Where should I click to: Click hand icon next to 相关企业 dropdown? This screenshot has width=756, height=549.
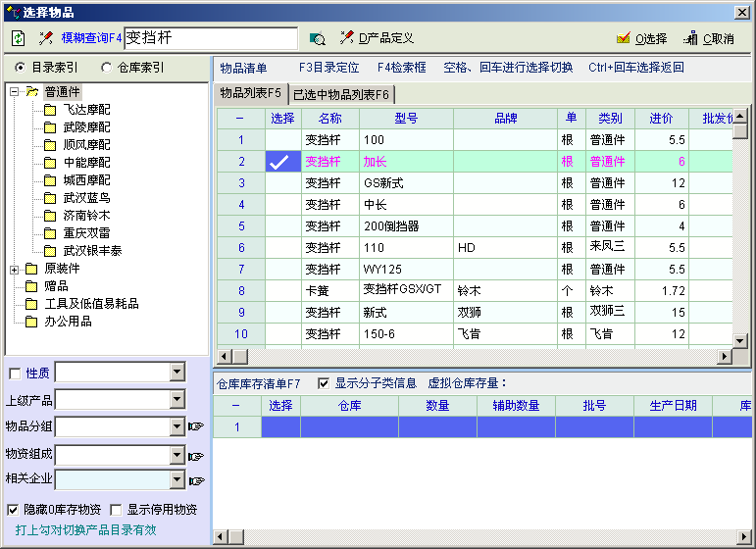(196, 480)
